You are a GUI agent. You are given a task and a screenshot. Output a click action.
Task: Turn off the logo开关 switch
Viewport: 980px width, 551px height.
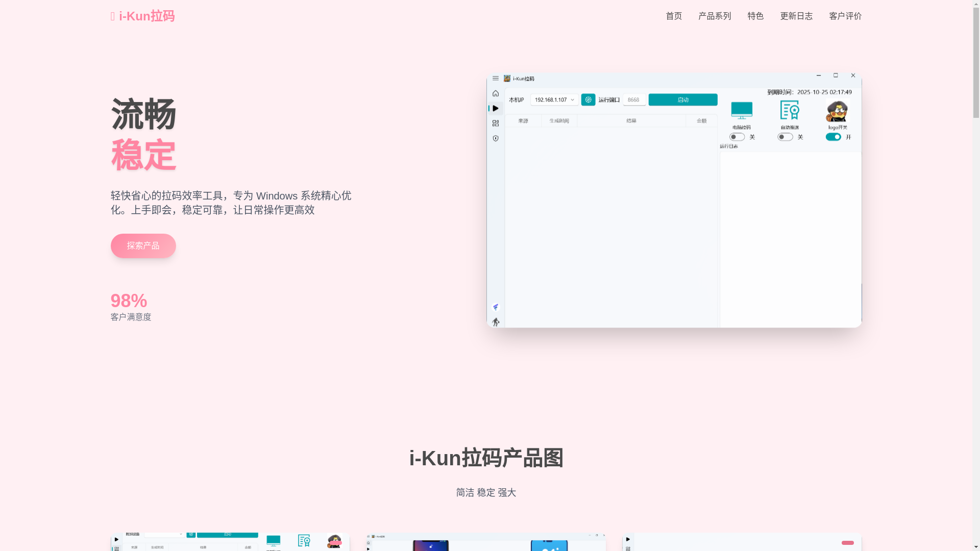(834, 137)
